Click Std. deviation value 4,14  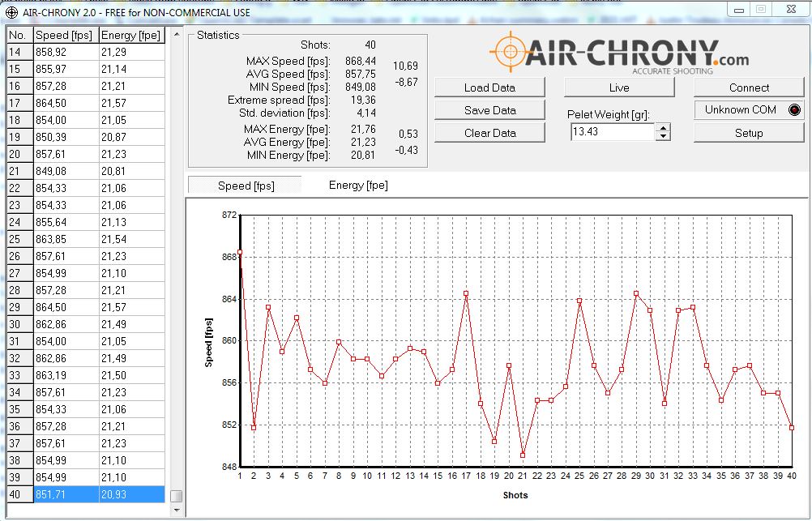pos(366,113)
